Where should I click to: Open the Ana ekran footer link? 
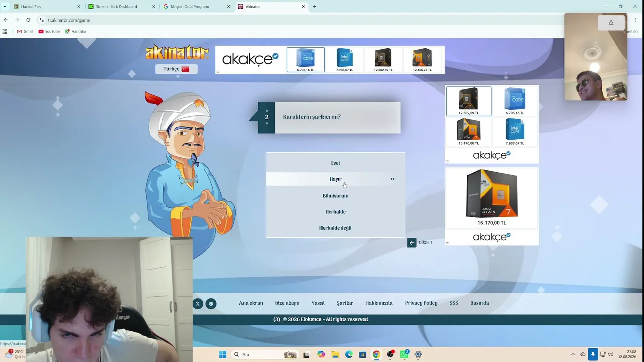(x=251, y=303)
